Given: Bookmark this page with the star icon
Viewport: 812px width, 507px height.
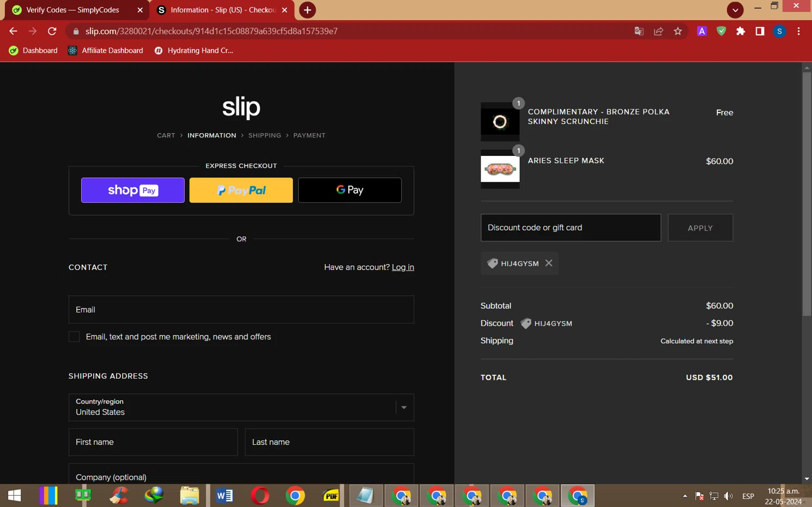Looking at the screenshot, I should [678, 31].
